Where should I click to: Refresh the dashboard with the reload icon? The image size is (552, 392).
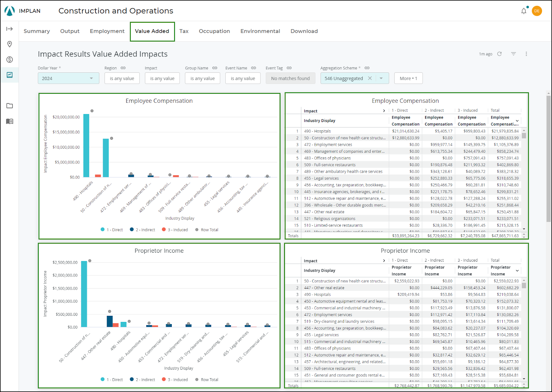[x=499, y=54]
